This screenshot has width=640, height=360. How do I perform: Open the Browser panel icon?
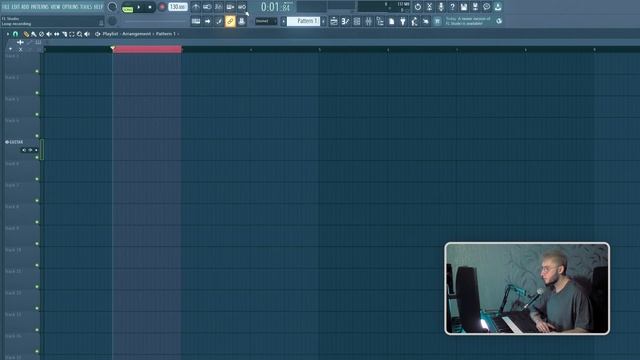pyautogui.click(x=380, y=21)
